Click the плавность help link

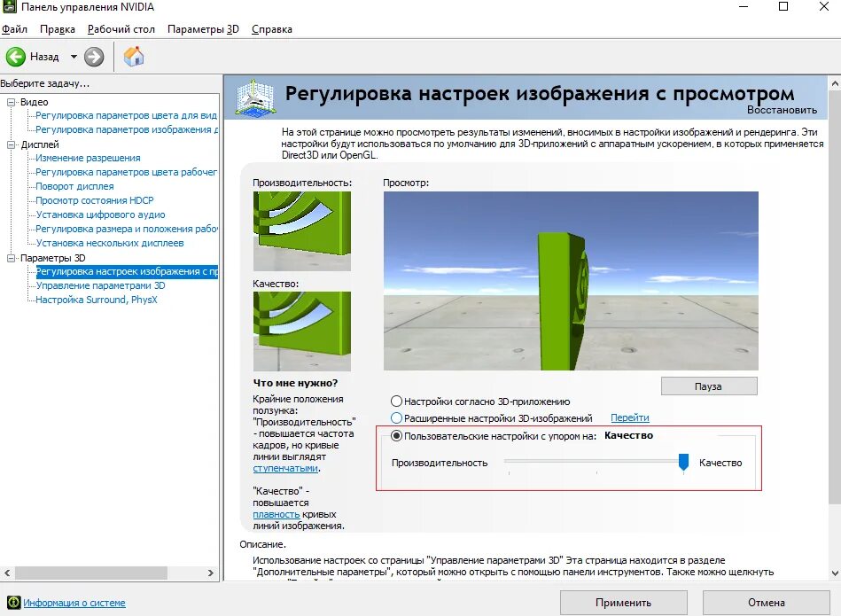pyautogui.click(x=276, y=514)
